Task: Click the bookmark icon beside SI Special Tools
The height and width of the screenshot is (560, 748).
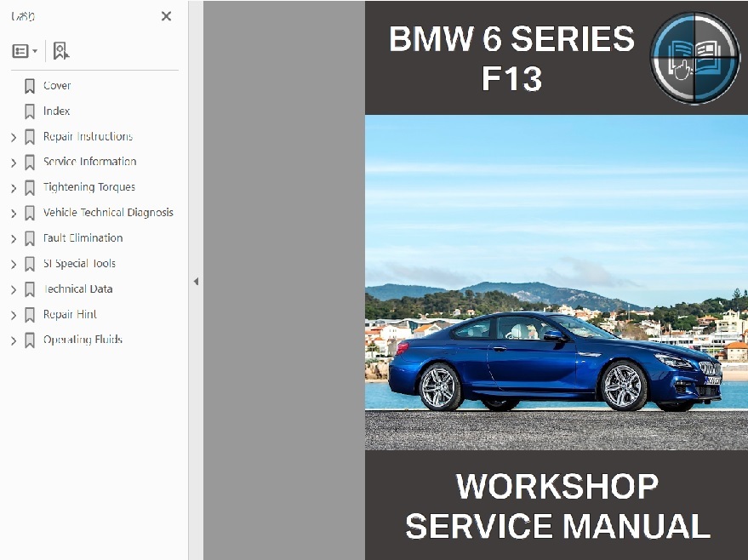Action: [x=30, y=264]
